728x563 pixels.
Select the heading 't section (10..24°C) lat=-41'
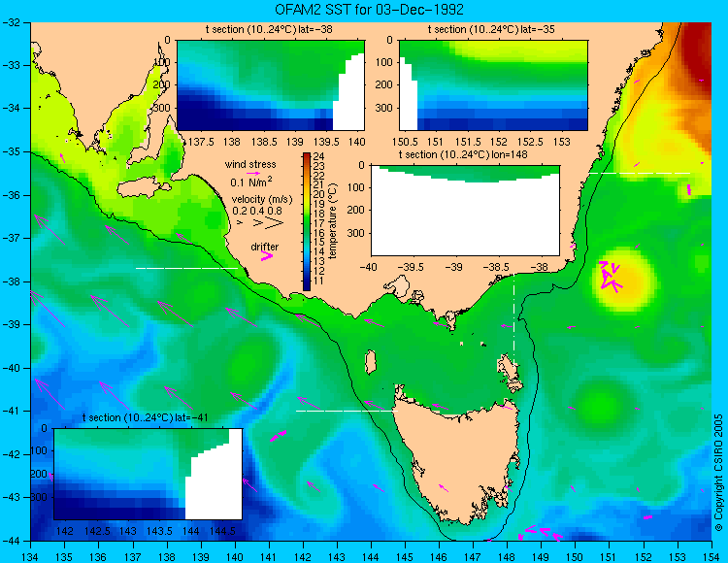point(146,417)
